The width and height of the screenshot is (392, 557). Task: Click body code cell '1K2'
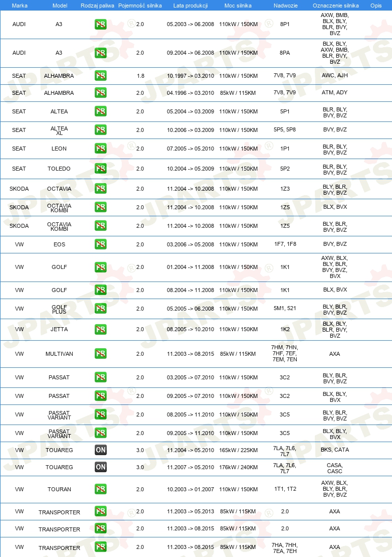[285, 329]
